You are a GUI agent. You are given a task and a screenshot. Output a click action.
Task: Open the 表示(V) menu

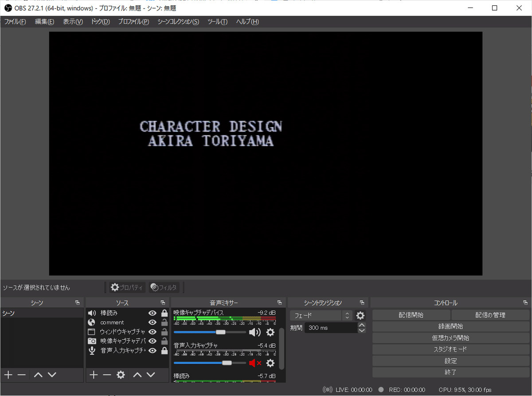(x=73, y=22)
